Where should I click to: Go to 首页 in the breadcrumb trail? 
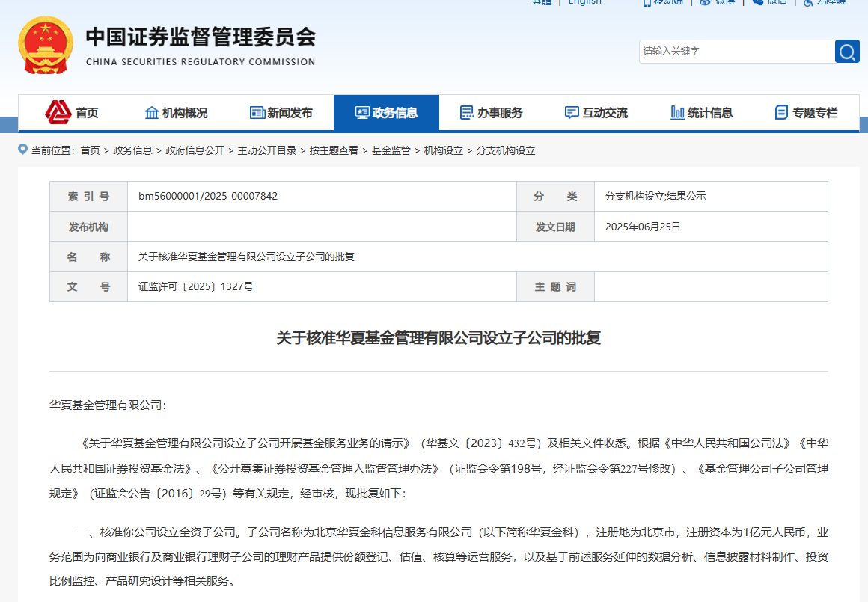90,150
